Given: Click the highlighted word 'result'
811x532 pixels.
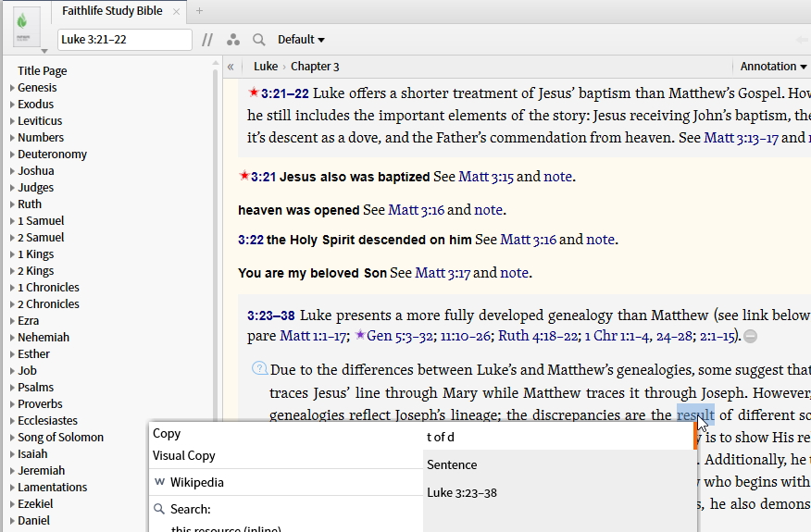Looking at the screenshot, I should click(695, 414).
